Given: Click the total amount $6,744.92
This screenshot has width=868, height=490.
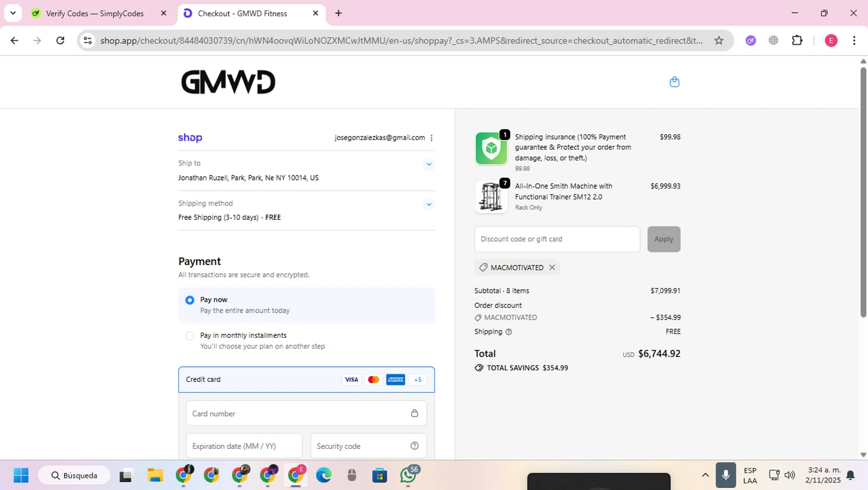Looking at the screenshot, I should tap(659, 353).
